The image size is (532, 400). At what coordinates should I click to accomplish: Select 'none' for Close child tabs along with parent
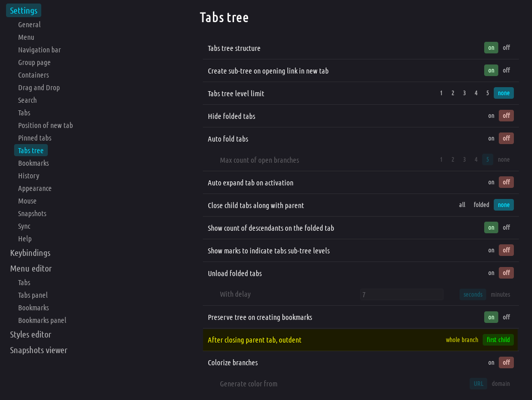point(503,205)
